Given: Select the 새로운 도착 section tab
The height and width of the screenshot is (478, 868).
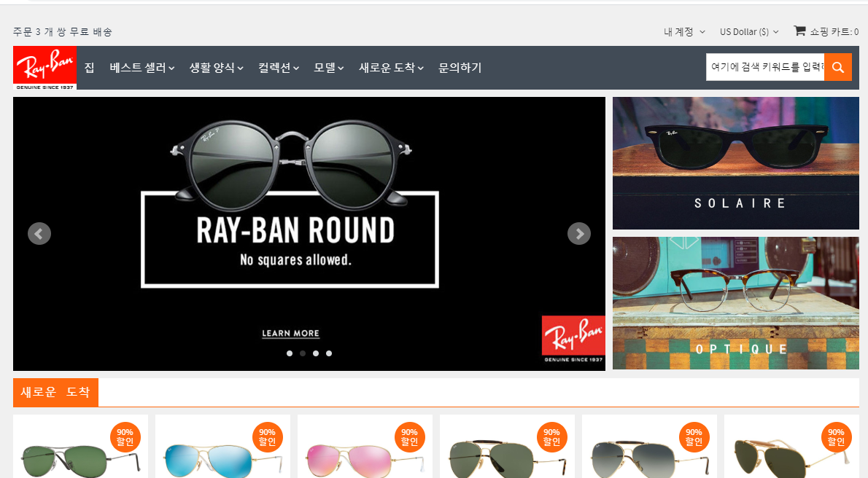Looking at the screenshot, I should (55, 392).
